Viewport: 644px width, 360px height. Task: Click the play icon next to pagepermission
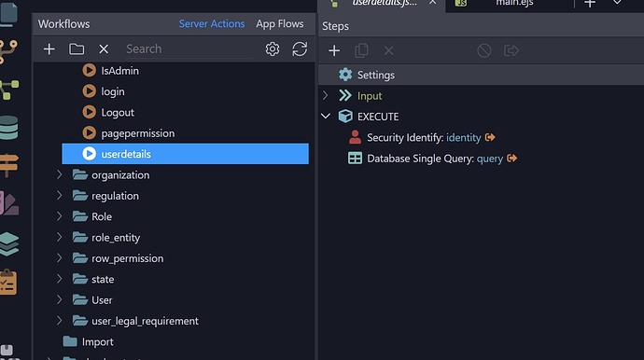[x=89, y=133]
